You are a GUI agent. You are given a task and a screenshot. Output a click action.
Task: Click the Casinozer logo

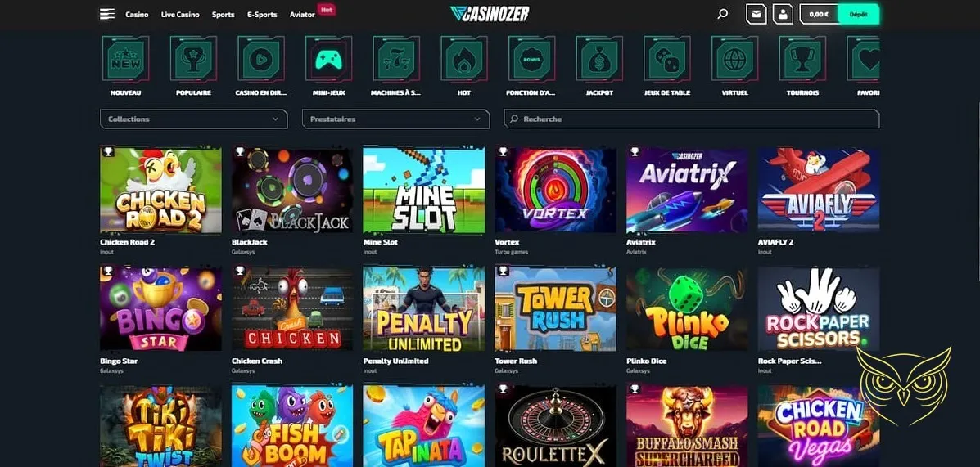[490, 14]
